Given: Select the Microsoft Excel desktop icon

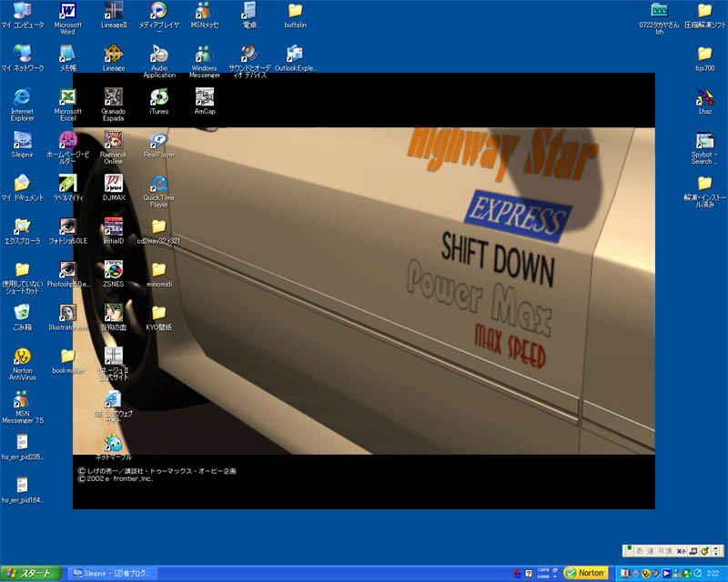Looking at the screenshot, I should (67, 96).
